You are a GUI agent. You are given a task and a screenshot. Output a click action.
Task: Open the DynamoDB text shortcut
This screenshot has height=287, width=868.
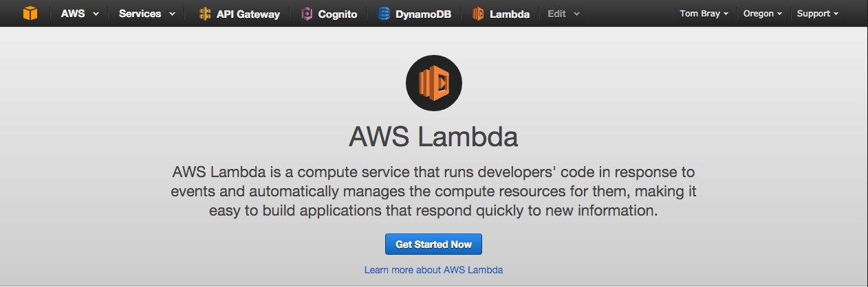click(x=423, y=14)
